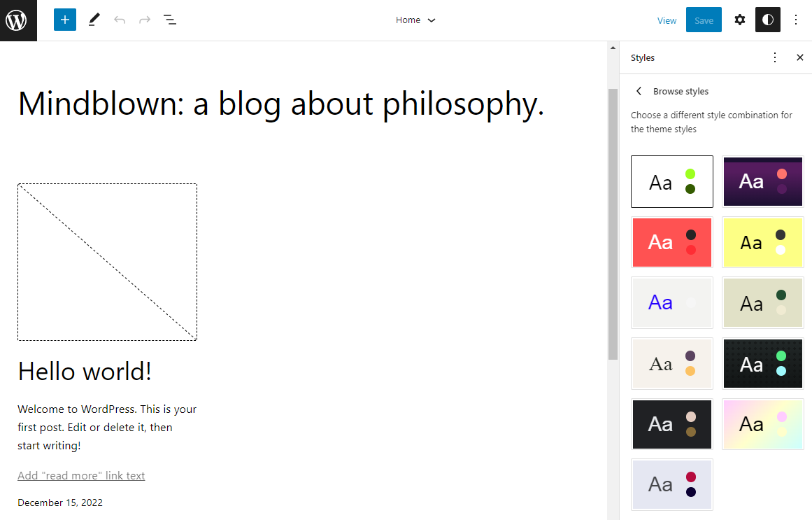Open the Document Overview list view
The image size is (812, 520).
tap(170, 20)
